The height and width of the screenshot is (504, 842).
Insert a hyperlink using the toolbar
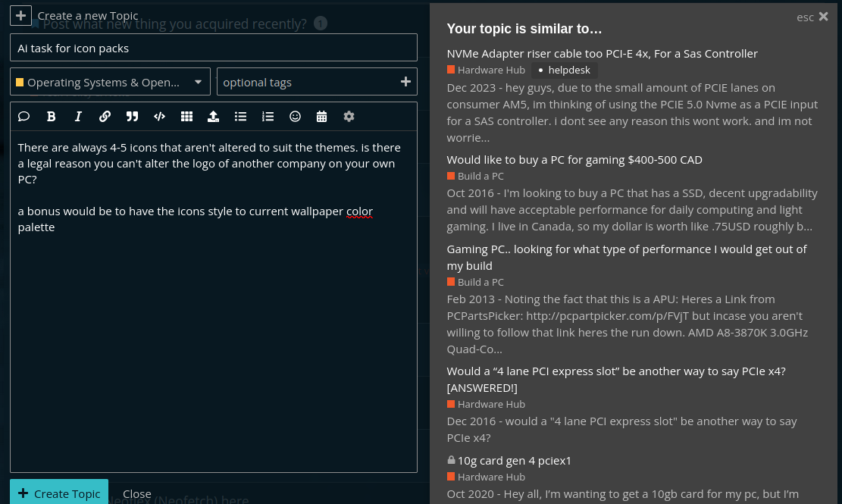pyautogui.click(x=105, y=116)
